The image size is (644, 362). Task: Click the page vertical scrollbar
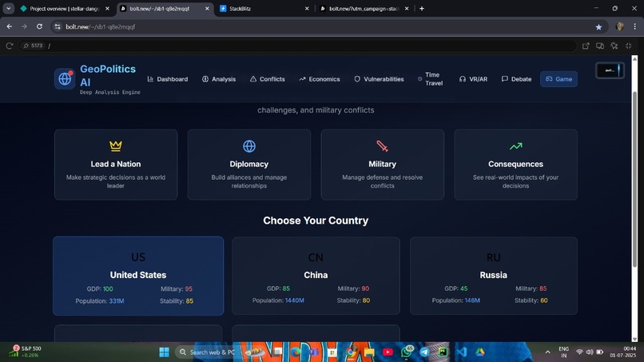pos(634,179)
